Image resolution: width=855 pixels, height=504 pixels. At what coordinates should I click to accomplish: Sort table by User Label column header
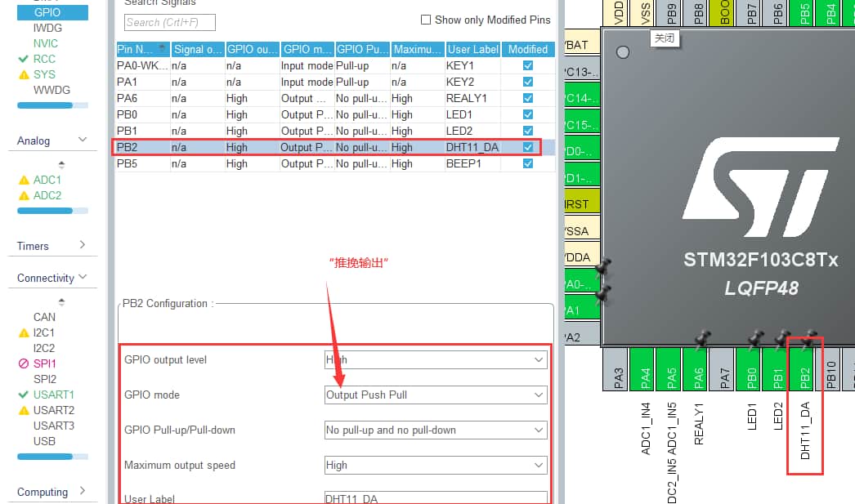[472, 49]
